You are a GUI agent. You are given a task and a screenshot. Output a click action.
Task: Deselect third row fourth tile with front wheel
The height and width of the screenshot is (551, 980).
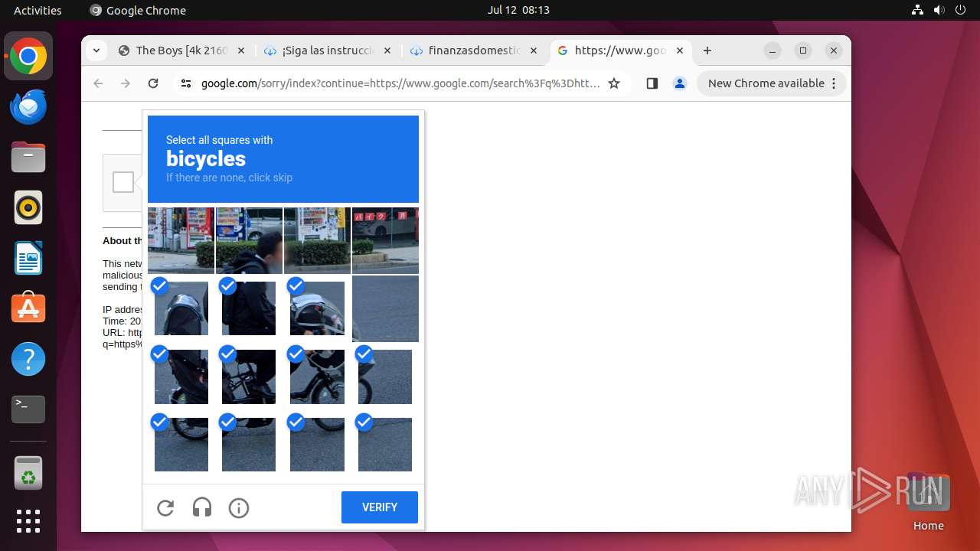pyautogui.click(x=385, y=377)
